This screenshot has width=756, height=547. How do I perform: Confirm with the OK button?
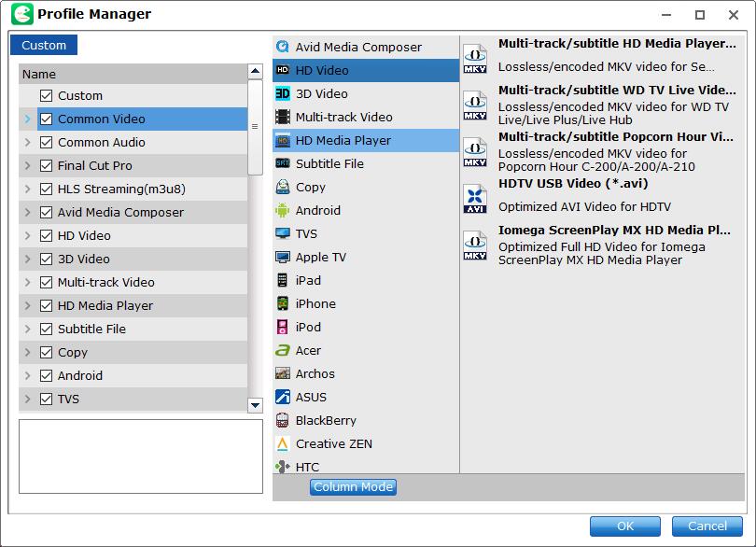(x=625, y=526)
